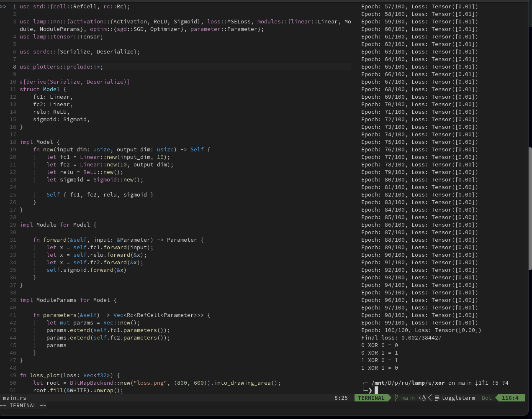Screen dimensions: 532x419
Task: Click the toggleterm filetype lines icon
Action: click(x=437, y=398)
